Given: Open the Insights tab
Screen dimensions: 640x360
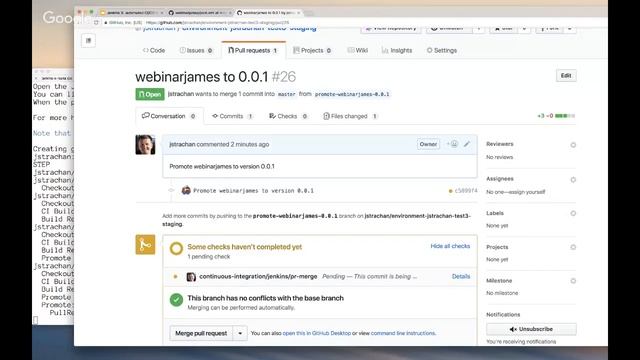Looking at the screenshot, I should tap(397, 50).
